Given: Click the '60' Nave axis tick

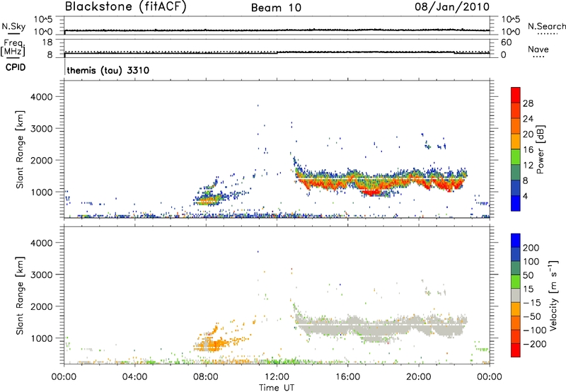Looking at the screenshot, I should [506, 42].
